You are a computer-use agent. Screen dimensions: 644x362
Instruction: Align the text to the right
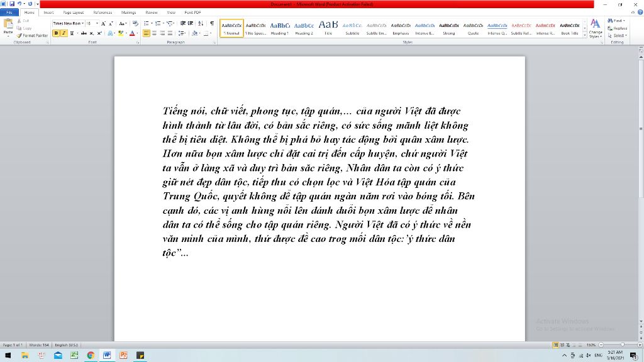tap(162, 33)
